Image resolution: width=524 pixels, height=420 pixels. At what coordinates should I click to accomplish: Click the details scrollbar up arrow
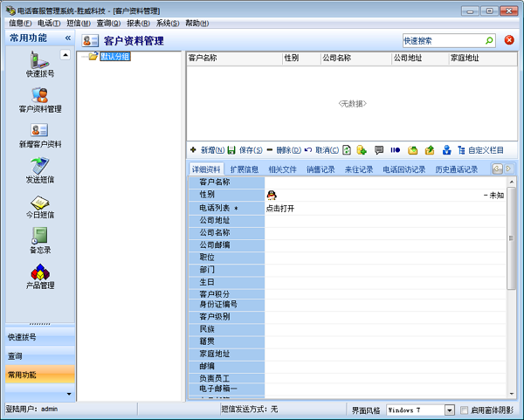tap(512, 182)
